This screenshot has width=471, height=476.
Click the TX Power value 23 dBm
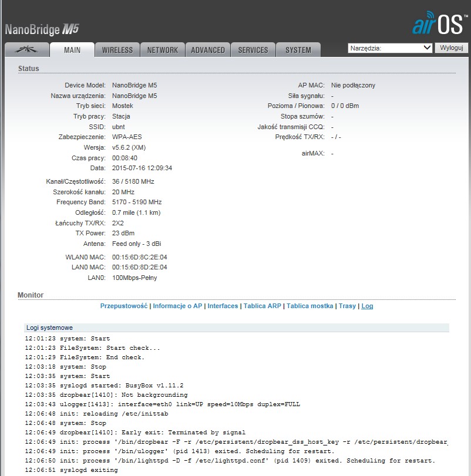[123, 233]
